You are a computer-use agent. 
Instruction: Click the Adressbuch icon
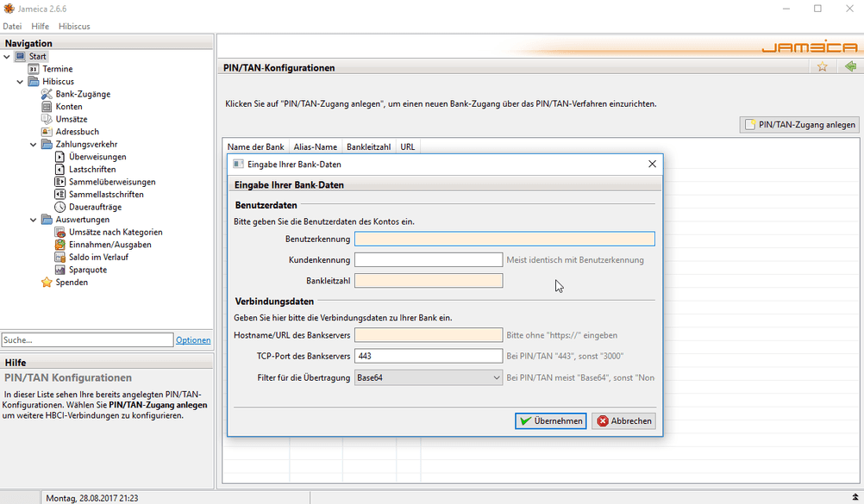click(47, 132)
